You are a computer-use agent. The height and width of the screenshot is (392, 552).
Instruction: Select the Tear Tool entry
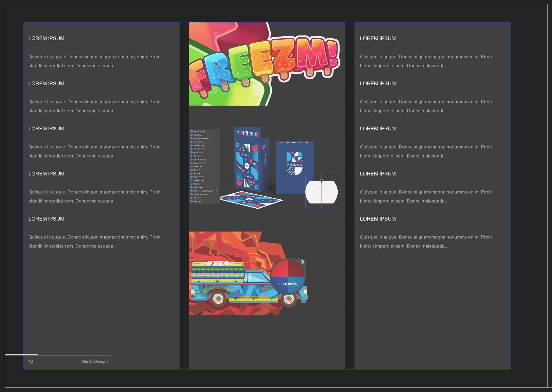point(196,198)
